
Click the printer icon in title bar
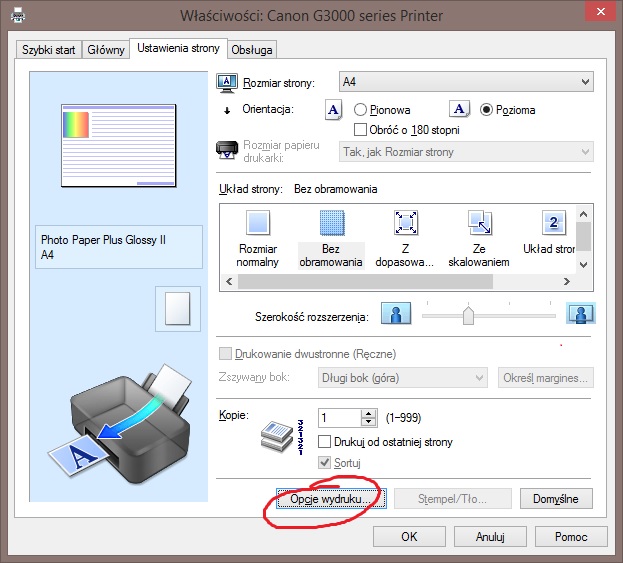[18, 16]
